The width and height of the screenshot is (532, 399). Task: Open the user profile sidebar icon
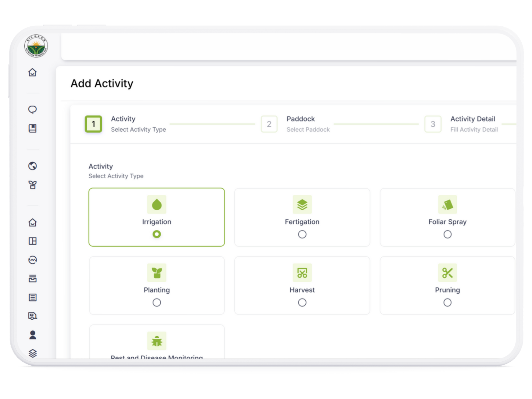pyautogui.click(x=32, y=335)
